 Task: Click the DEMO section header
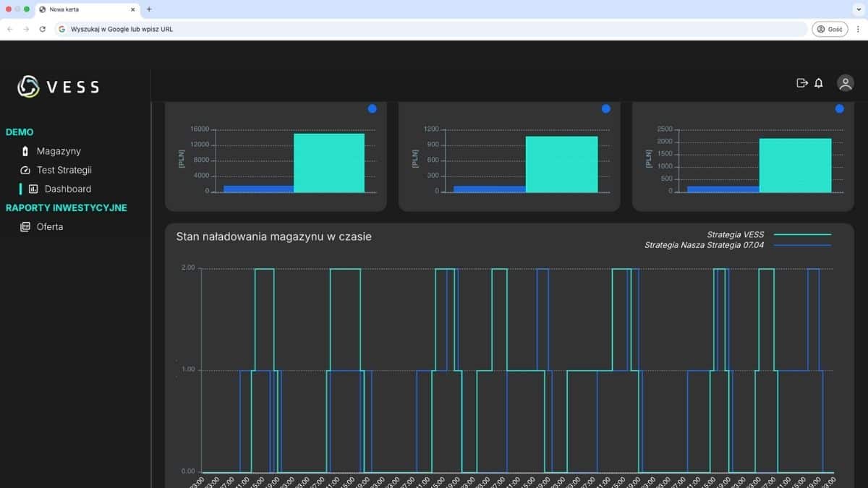pyautogui.click(x=20, y=132)
